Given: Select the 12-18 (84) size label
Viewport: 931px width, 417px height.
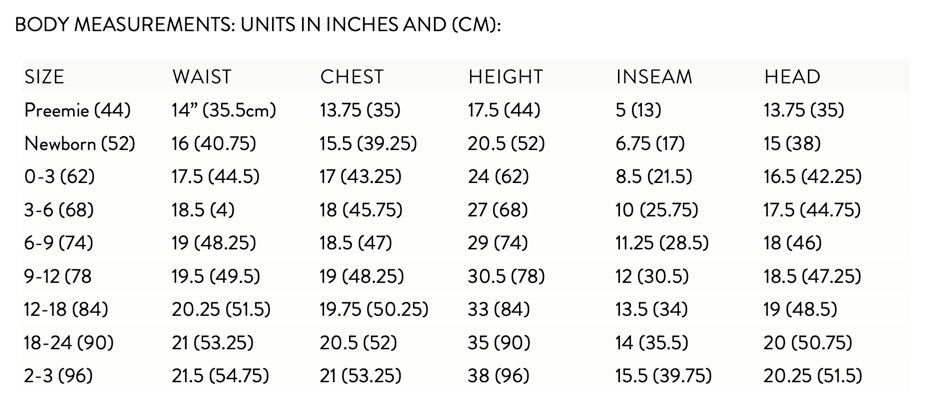Looking at the screenshot, I should (66, 310).
